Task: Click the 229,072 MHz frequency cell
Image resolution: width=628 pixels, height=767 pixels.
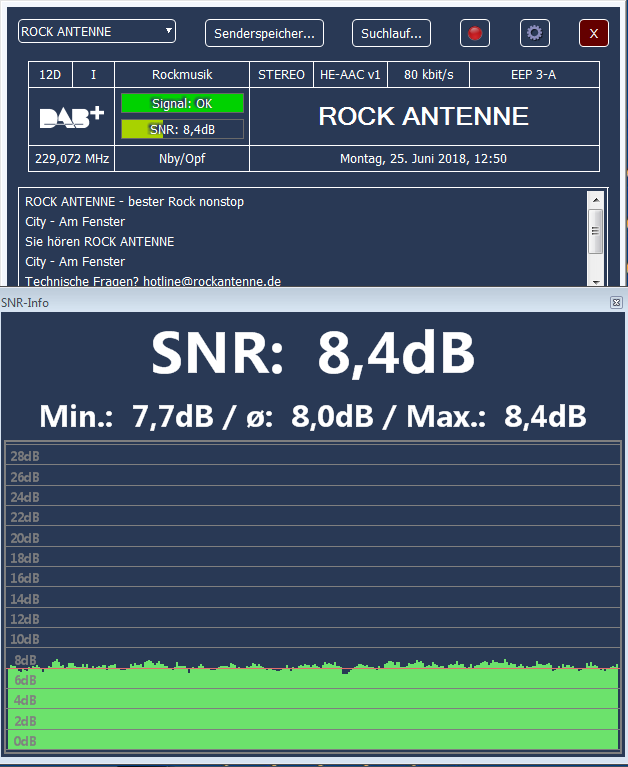Action: 72,158
